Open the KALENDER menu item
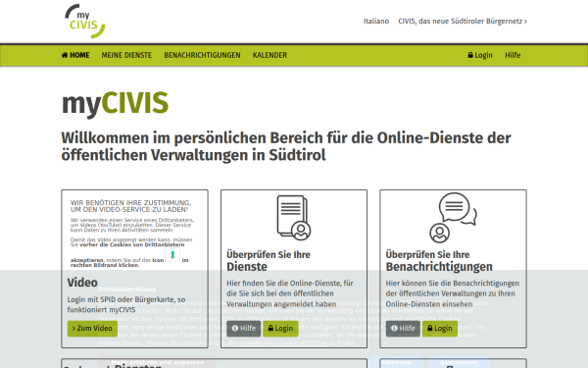 click(x=269, y=55)
